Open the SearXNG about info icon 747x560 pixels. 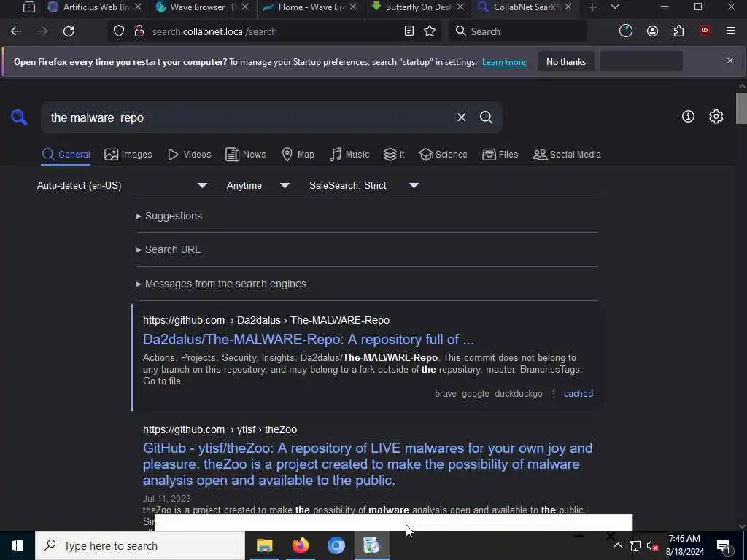click(x=688, y=117)
